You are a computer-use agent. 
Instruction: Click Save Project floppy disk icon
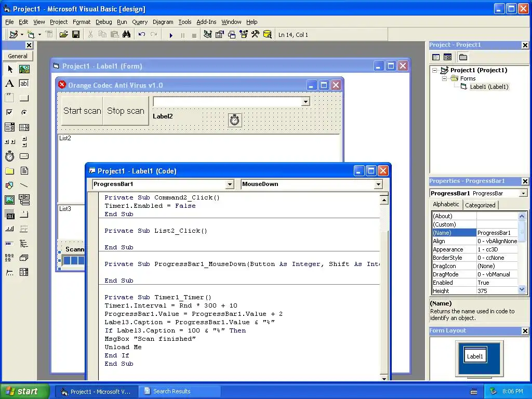pyautogui.click(x=76, y=34)
